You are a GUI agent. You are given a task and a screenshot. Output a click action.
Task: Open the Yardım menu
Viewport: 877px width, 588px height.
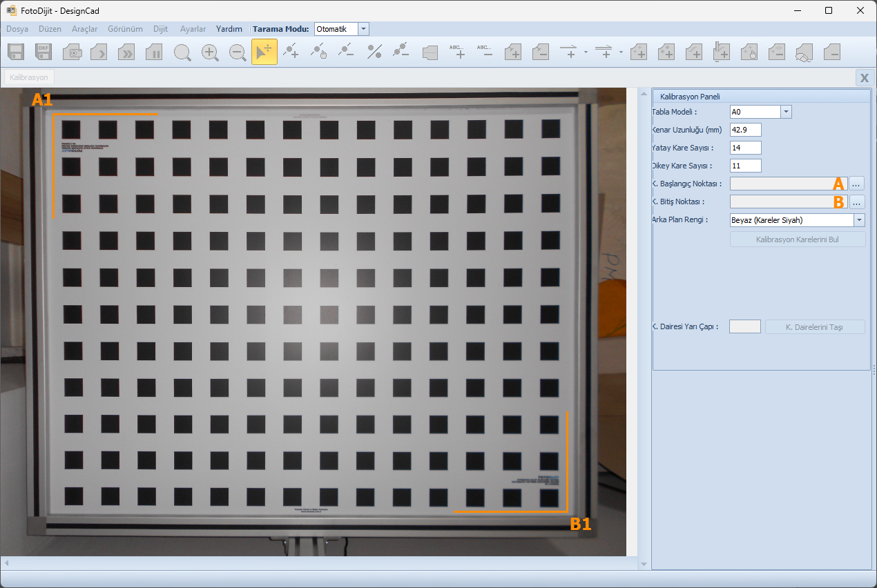(229, 29)
